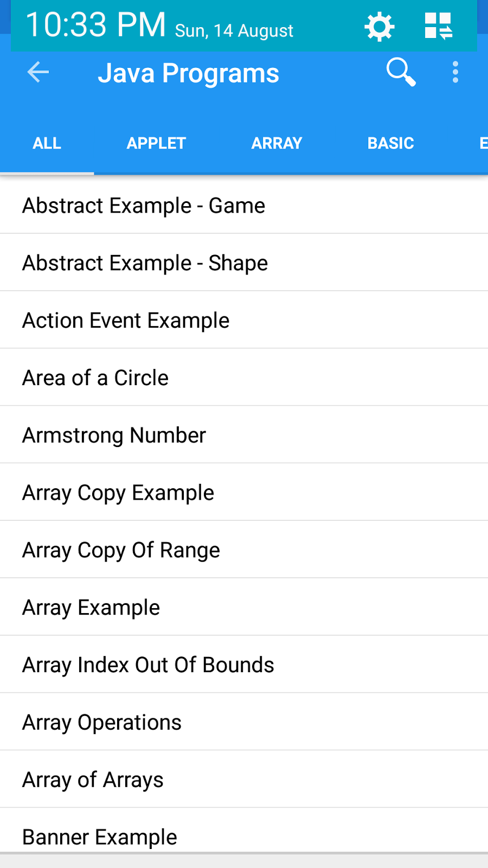Open the settings gear in the status bar

(379, 25)
